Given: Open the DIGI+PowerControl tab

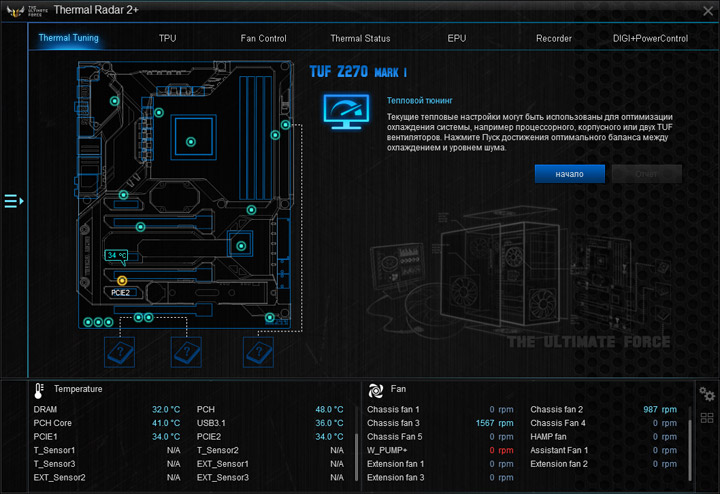Looking at the screenshot, I should (650, 39).
